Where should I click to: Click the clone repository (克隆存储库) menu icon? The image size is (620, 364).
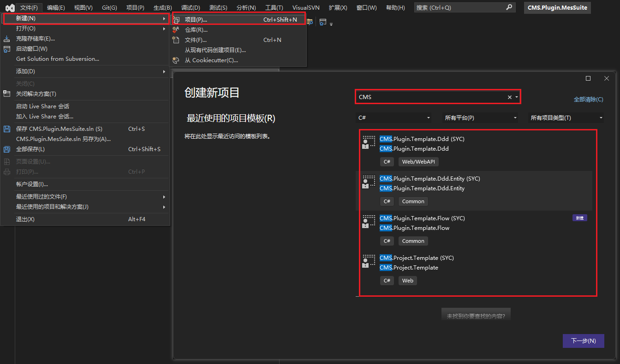(x=7, y=39)
